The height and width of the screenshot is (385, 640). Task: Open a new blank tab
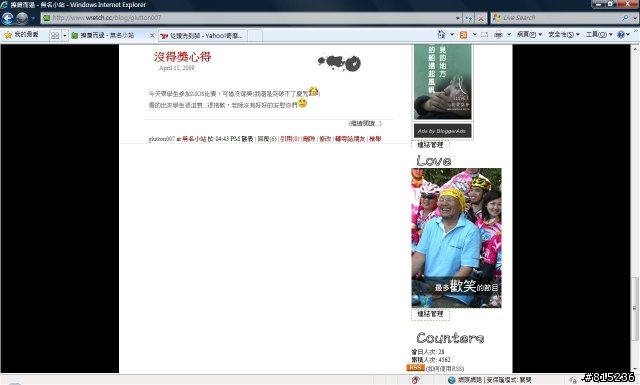[x=255, y=36]
